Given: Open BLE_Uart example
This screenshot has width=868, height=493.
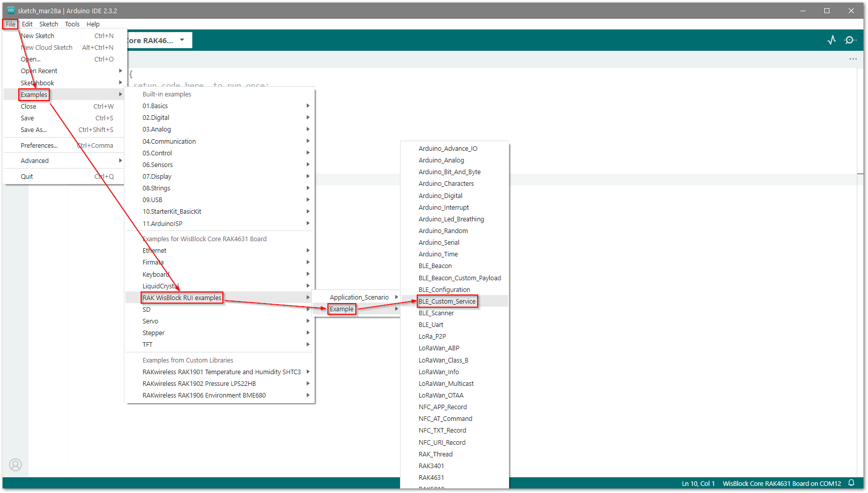Looking at the screenshot, I should [455, 324].
